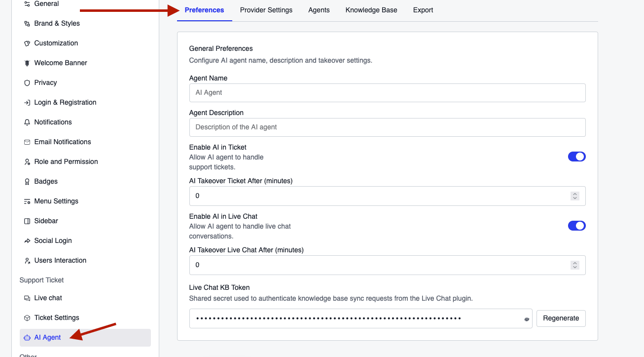The width and height of the screenshot is (644, 357).
Task: Click the AI Takeover Ticket After minutes field
Action: (388, 196)
